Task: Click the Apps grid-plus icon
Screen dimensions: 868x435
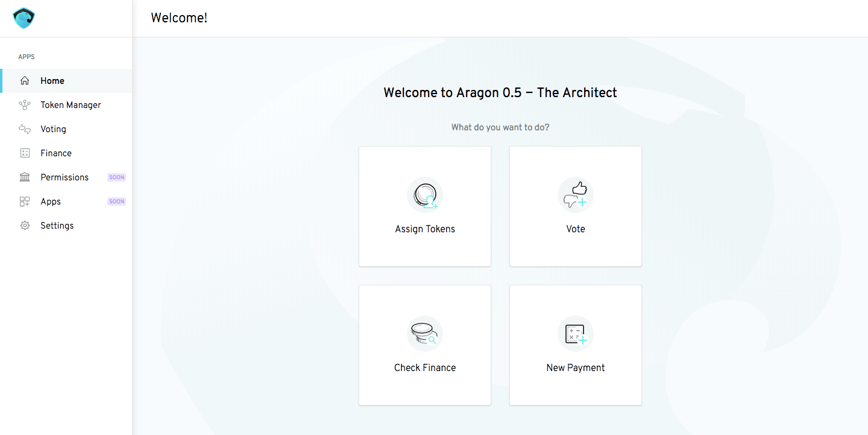Action: [x=25, y=202]
